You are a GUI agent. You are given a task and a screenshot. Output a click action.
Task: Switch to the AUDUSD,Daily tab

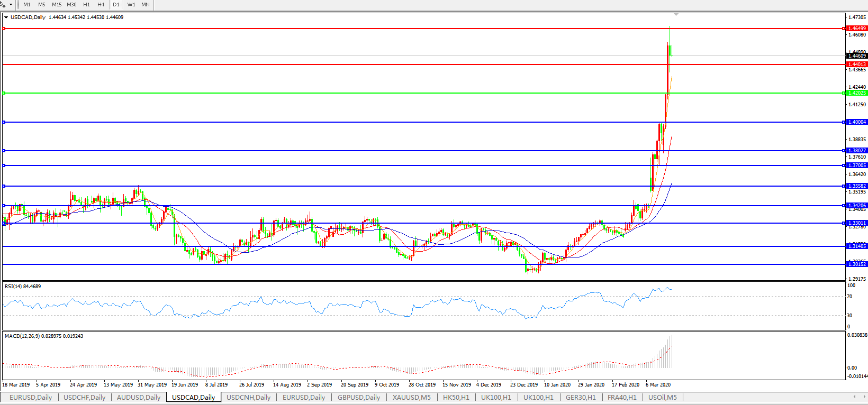pos(138,397)
